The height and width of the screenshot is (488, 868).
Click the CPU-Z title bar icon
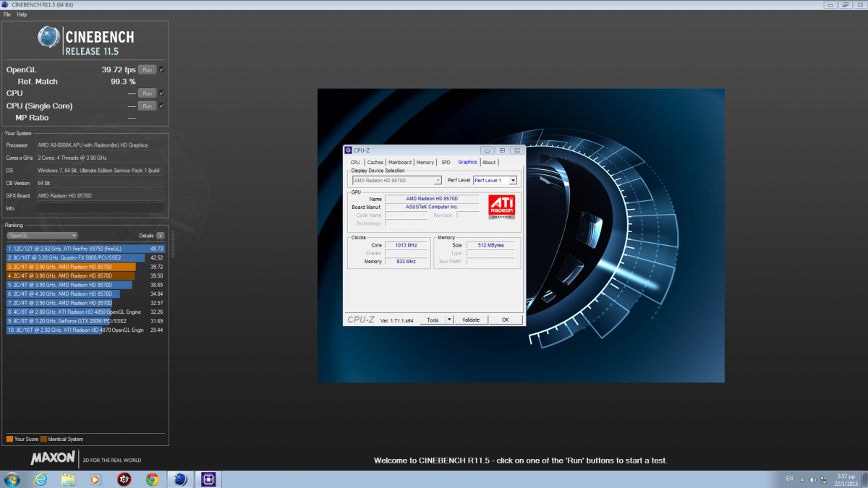348,150
